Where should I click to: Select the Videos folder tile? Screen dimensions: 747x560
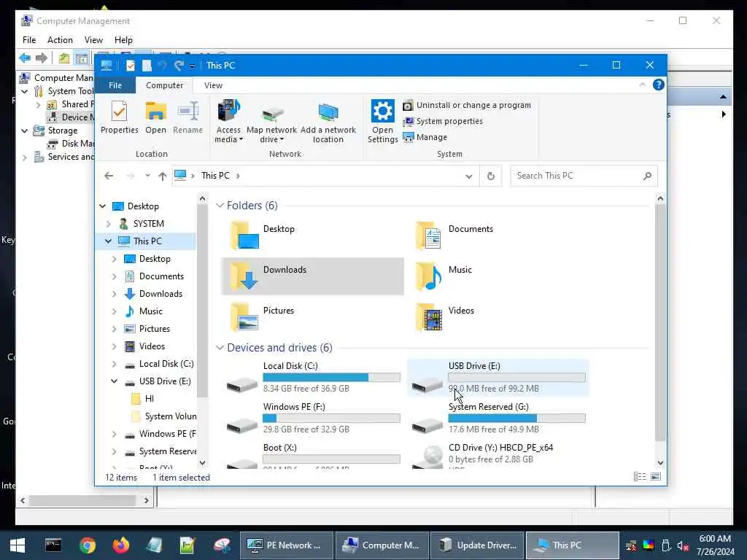(x=498, y=317)
